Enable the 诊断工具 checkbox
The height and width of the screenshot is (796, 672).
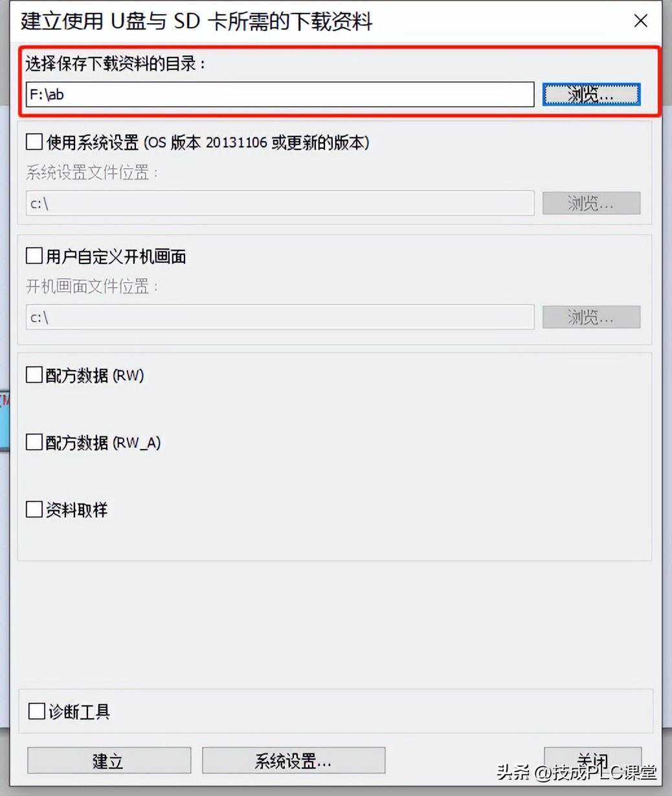click(37, 712)
